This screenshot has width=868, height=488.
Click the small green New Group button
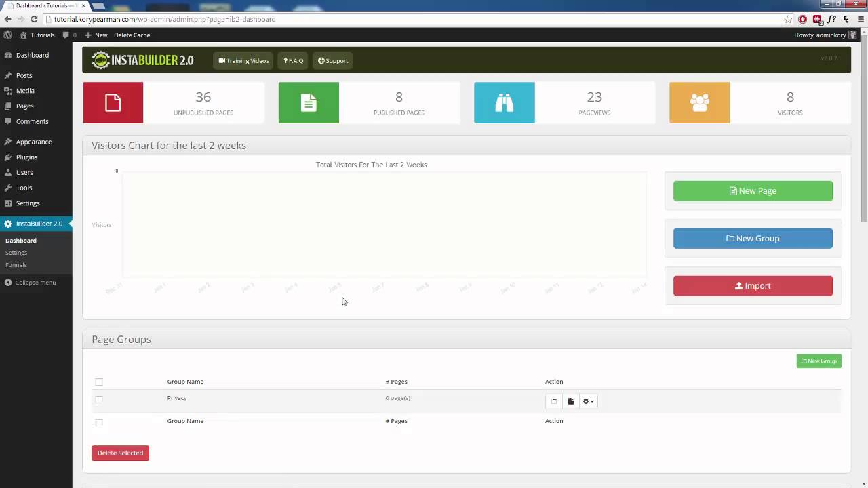point(819,361)
